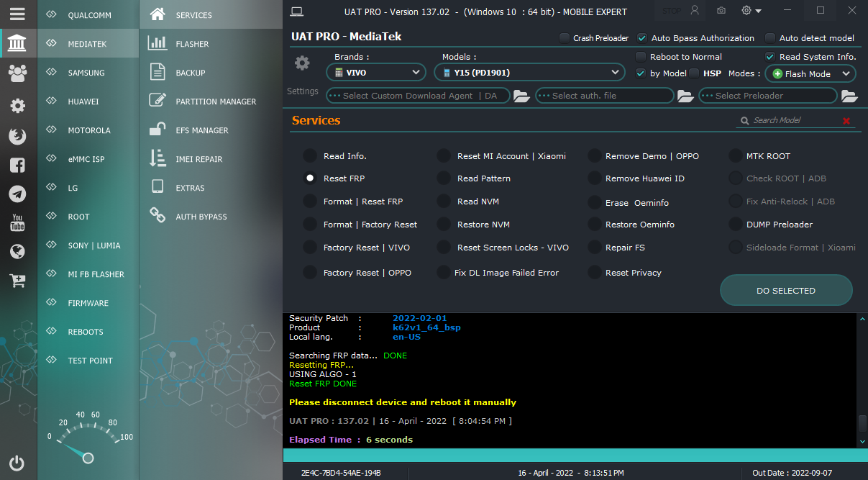Enable Reboot to Normal checkbox
Screen dimensions: 868x480
click(x=641, y=57)
